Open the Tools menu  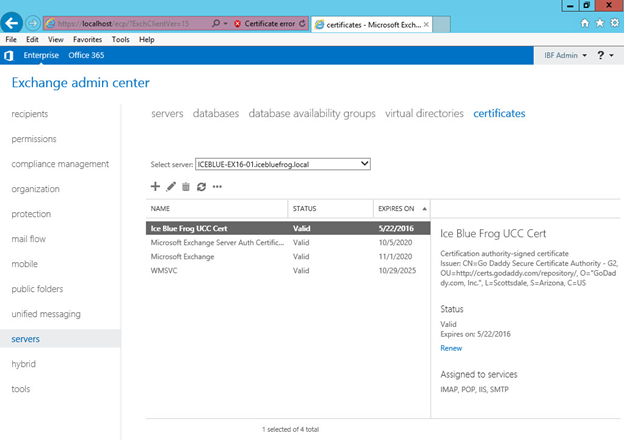click(x=121, y=39)
